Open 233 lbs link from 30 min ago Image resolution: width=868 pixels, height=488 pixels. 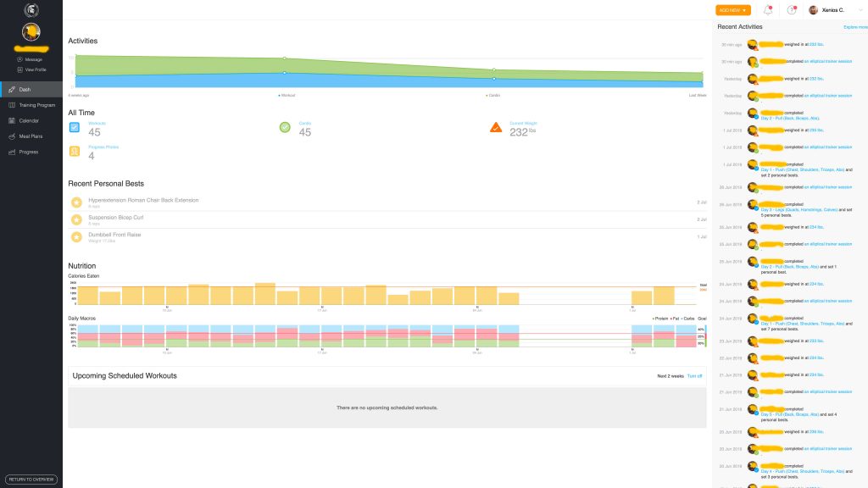pyautogui.click(x=816, y=44)
